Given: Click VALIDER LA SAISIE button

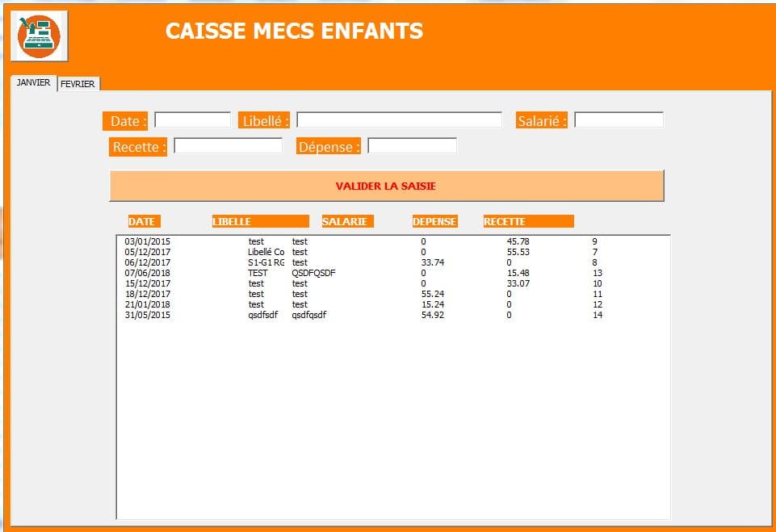Looking at the screenshot, I should (387, 186).
